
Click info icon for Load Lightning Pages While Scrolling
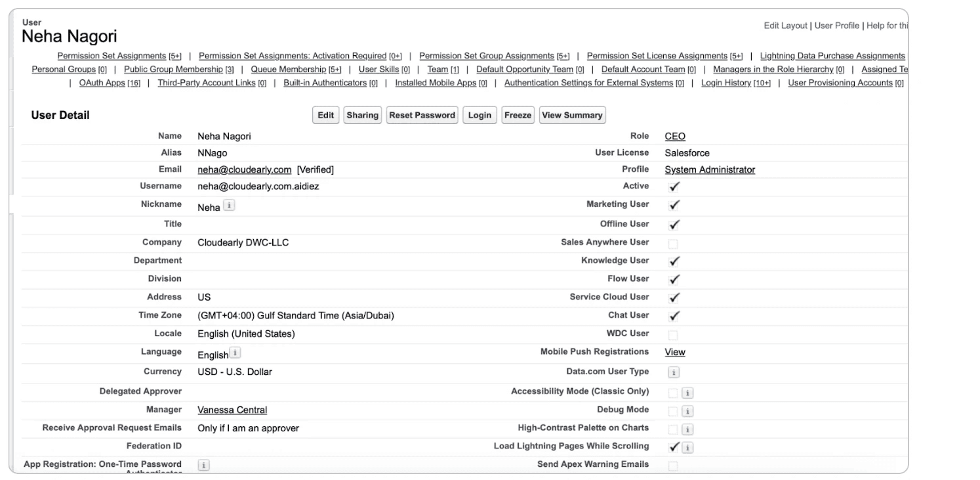pyautogui.click(x=687, y=448)
